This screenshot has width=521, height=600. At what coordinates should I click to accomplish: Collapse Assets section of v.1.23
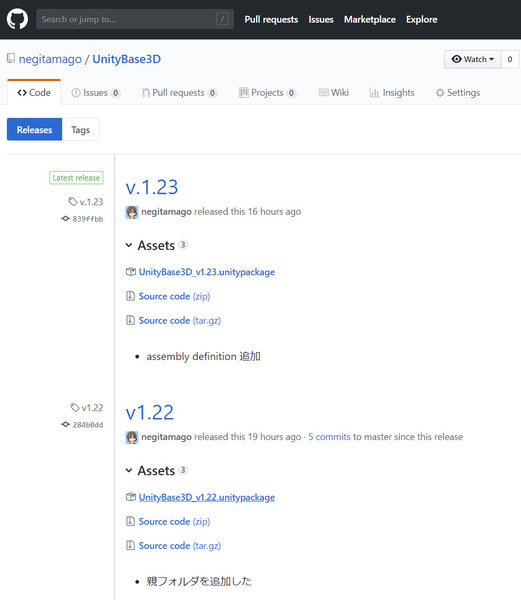point(156,245)
